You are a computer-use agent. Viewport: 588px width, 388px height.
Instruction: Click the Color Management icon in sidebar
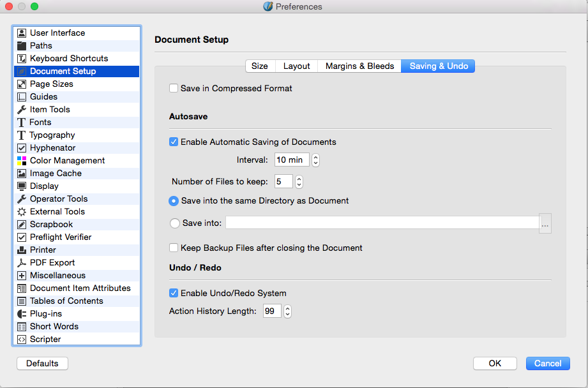coord(22,161)
